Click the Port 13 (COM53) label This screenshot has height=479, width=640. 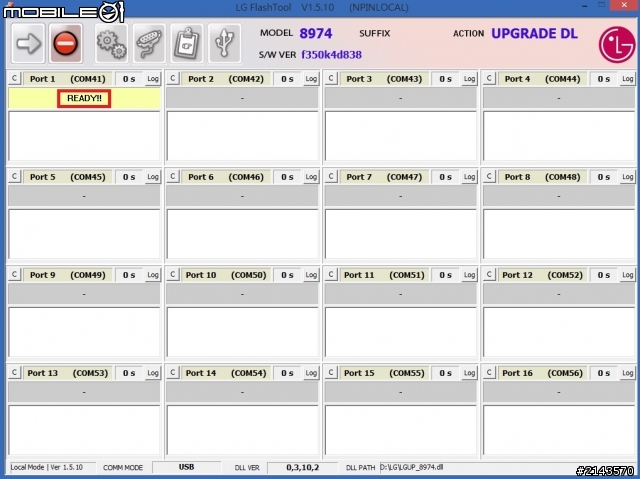68,373
